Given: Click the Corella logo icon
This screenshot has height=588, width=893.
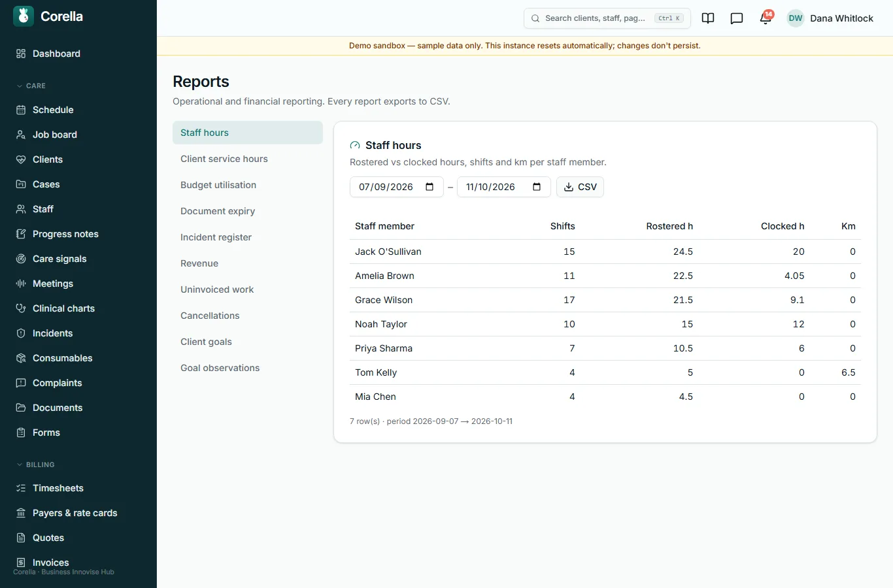Looking at the screenshot, I should coord(24,16).
